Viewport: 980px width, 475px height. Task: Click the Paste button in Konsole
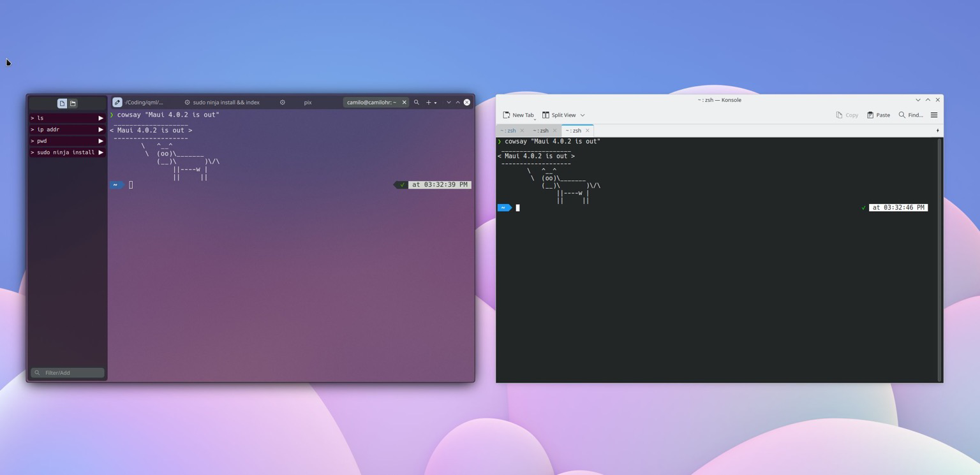click(x=879, y=115)
